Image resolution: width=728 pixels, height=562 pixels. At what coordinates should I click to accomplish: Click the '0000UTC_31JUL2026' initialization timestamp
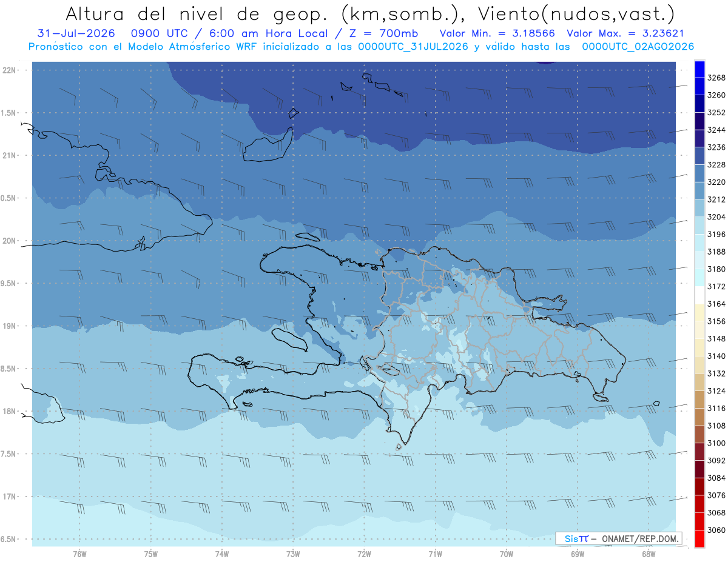pyautogui.click(x=414, y=47)
